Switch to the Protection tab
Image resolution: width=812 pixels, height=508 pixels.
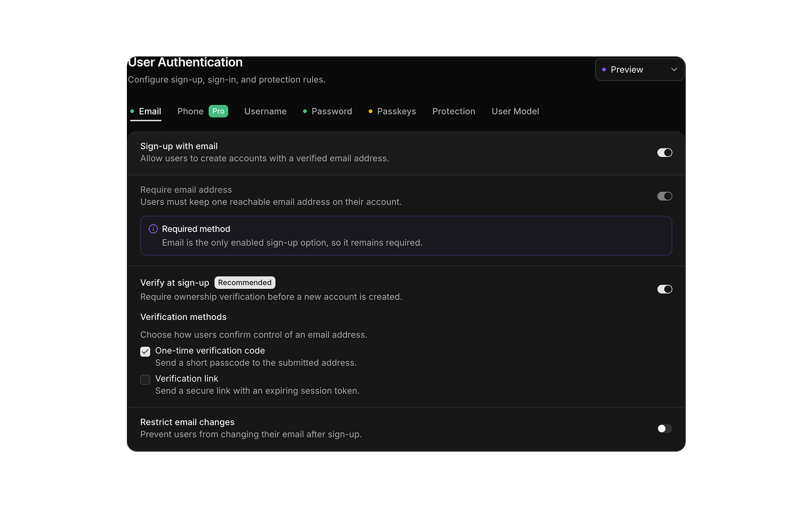tap(453, 111)
